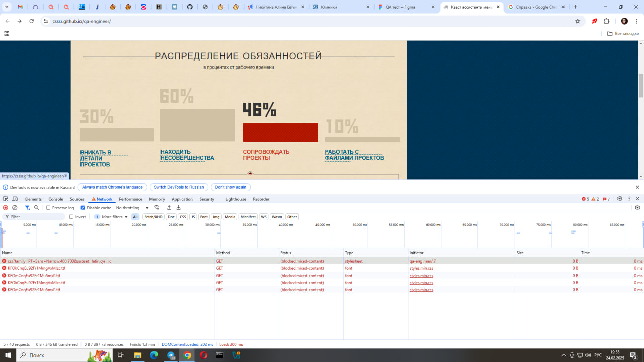
Task: Click the import HAR file upload icon
Action: 169,208
